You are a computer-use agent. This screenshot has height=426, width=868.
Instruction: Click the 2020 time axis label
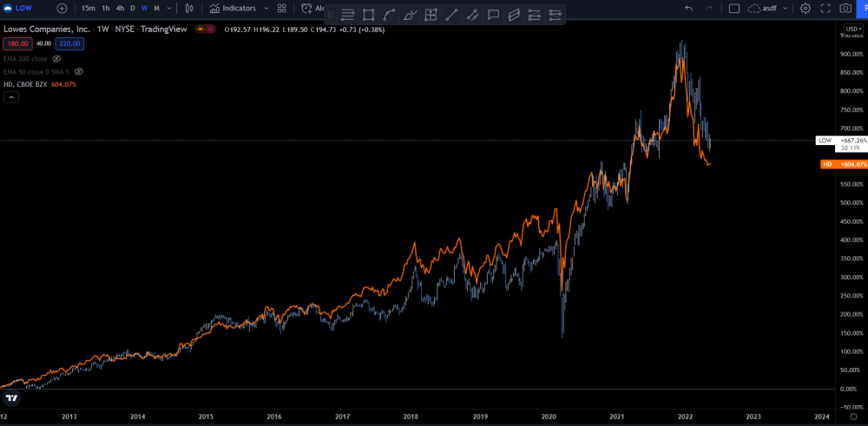coord(549,416)
